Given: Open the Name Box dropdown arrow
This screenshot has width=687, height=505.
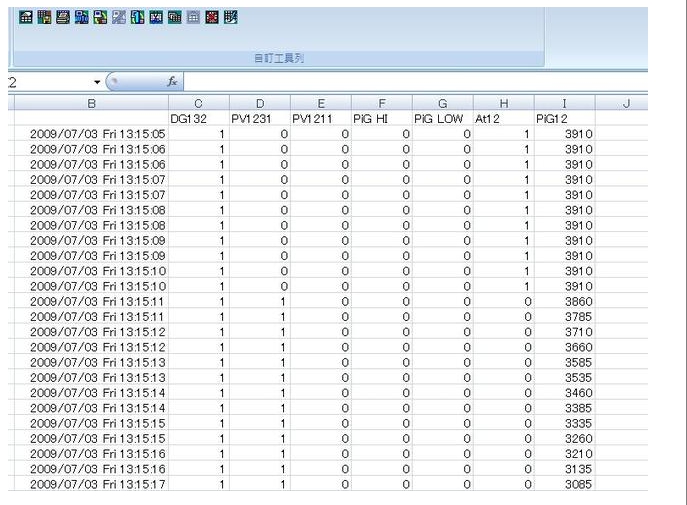Looking at the screenshot, I should [97, 82].
